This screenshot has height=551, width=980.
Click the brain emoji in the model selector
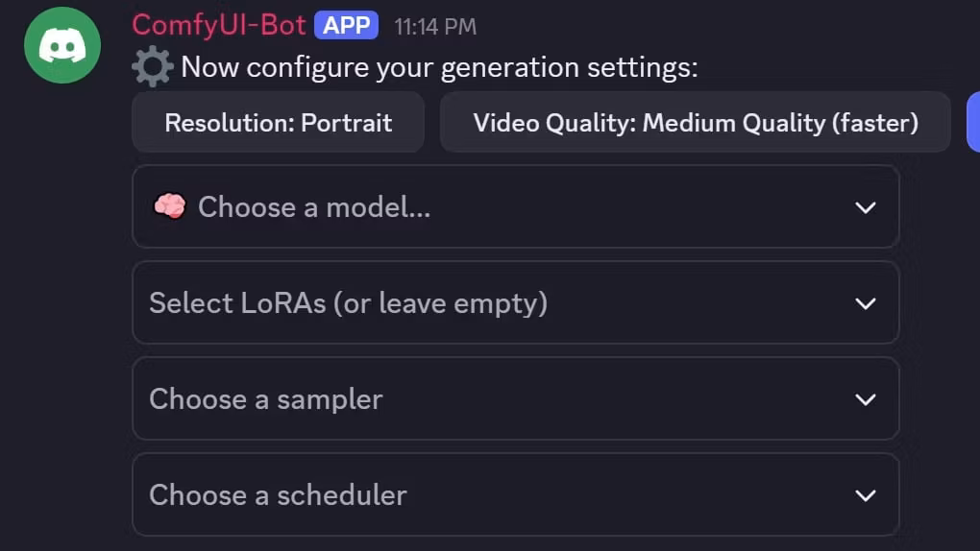click(169, 207)
